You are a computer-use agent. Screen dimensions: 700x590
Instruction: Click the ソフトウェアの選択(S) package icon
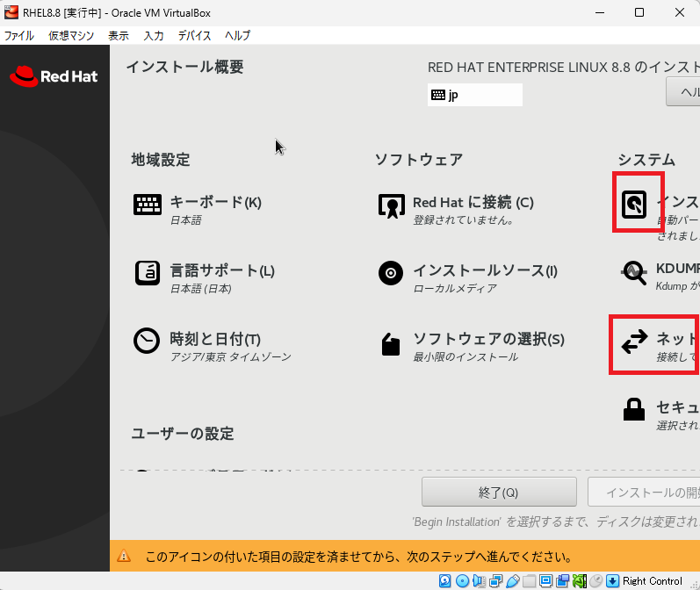(391, 344)
